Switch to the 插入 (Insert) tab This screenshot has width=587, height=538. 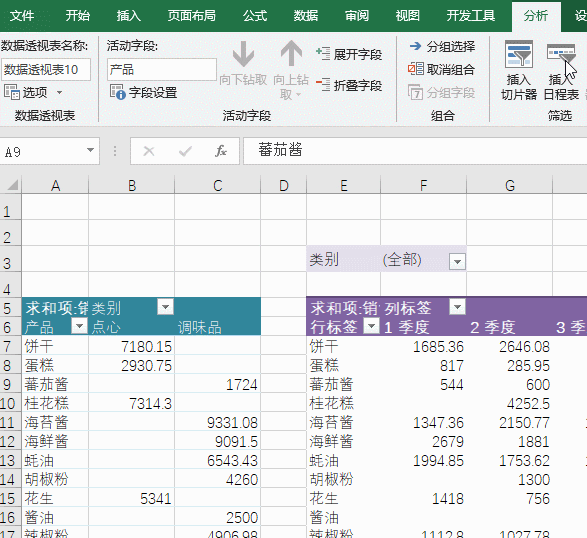pyautogui.click(x=128, y=16)
